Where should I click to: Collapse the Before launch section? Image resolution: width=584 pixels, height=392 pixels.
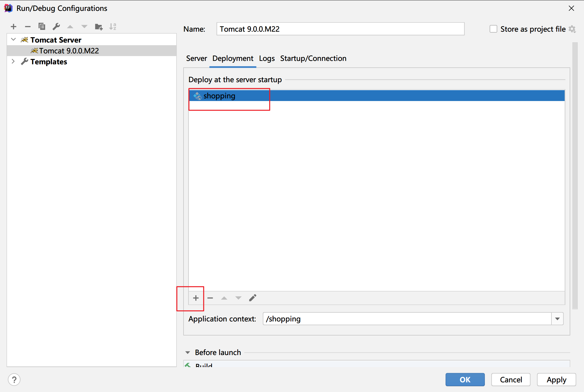(188, 353)
